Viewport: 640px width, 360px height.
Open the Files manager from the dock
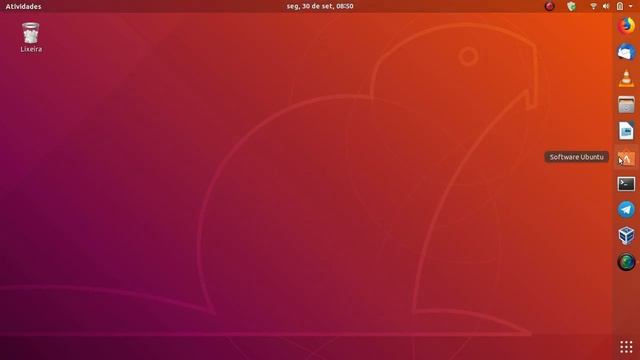[x=626, y=105]
